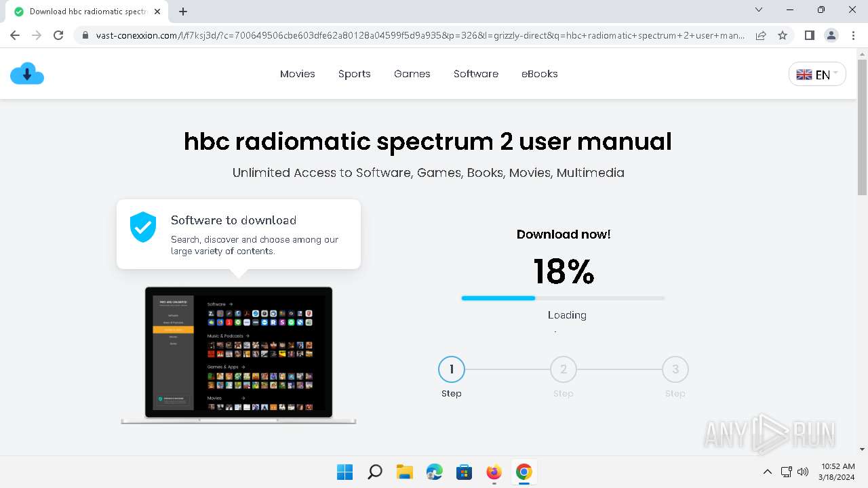Viewport: 868px width, 488px height.
Task: View site information lock icon
Action: click(85, 35)
